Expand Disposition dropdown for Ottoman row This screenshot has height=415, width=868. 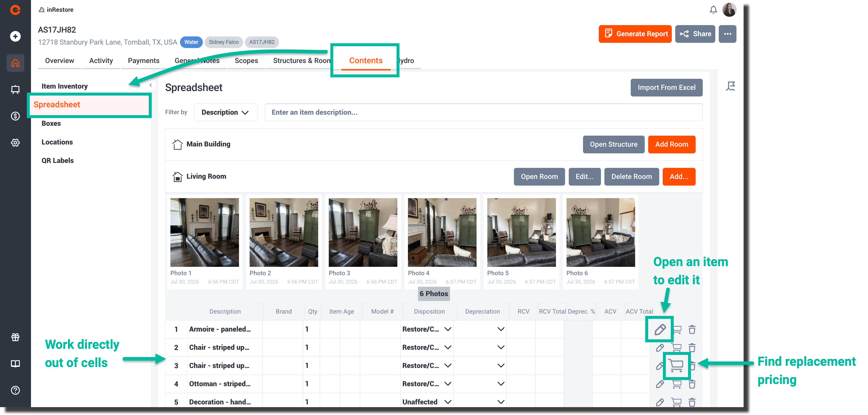click(448, 384)
